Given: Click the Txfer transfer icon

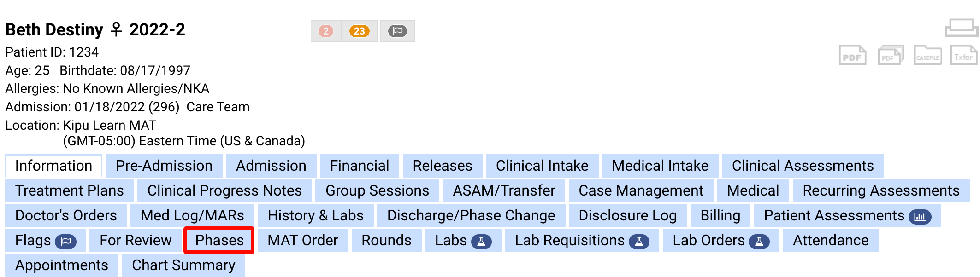Looking at the screenshot, I should [964, 55].
